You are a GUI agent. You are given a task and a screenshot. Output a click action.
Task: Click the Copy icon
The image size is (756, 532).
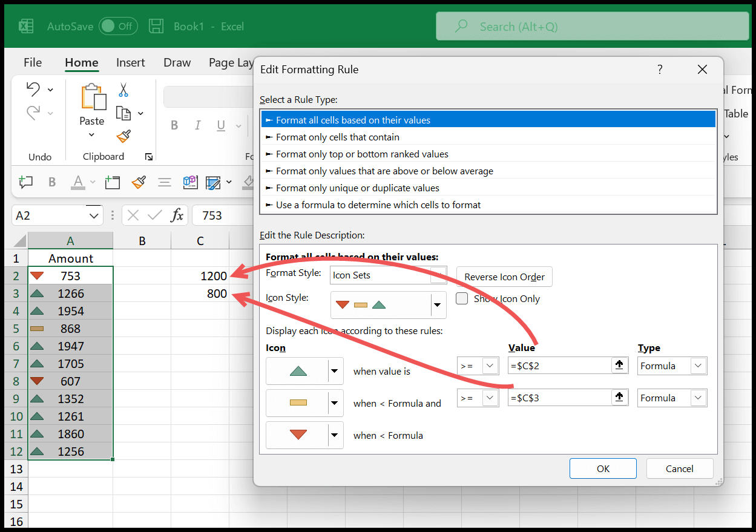coord(124,113)
